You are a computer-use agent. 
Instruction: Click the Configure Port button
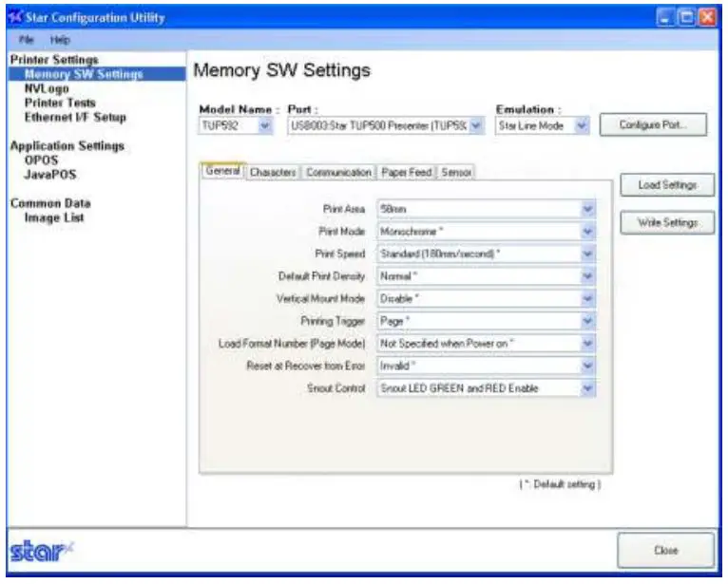653,124
